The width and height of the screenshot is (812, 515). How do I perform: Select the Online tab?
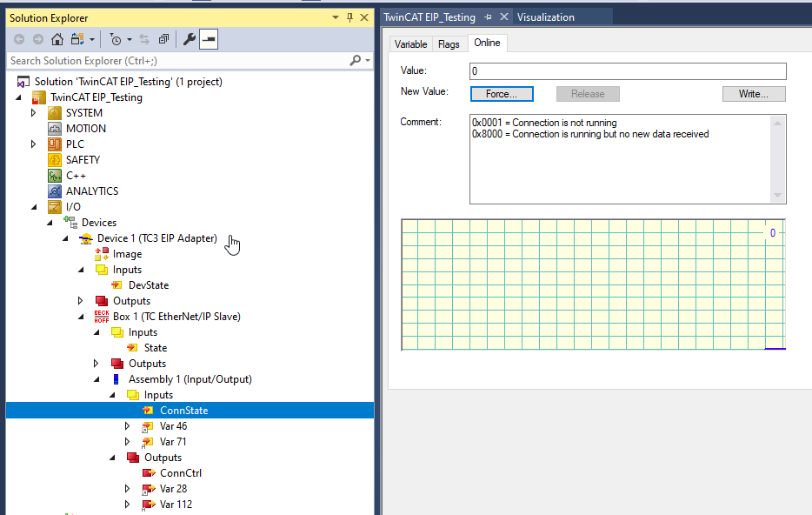487,43
